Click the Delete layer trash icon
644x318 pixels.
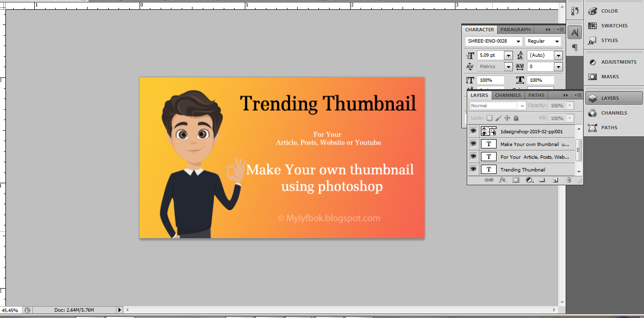[x=568, y=180]
